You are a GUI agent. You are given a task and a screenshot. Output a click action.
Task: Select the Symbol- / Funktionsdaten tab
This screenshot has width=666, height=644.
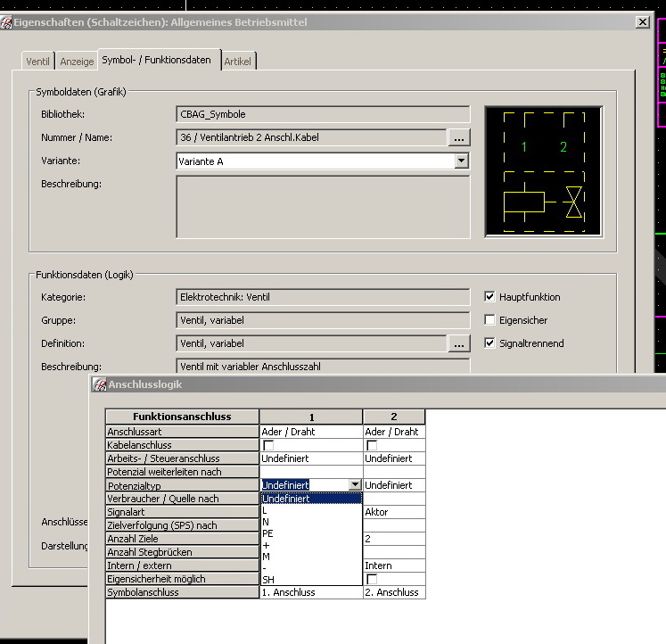click(160, 60)
